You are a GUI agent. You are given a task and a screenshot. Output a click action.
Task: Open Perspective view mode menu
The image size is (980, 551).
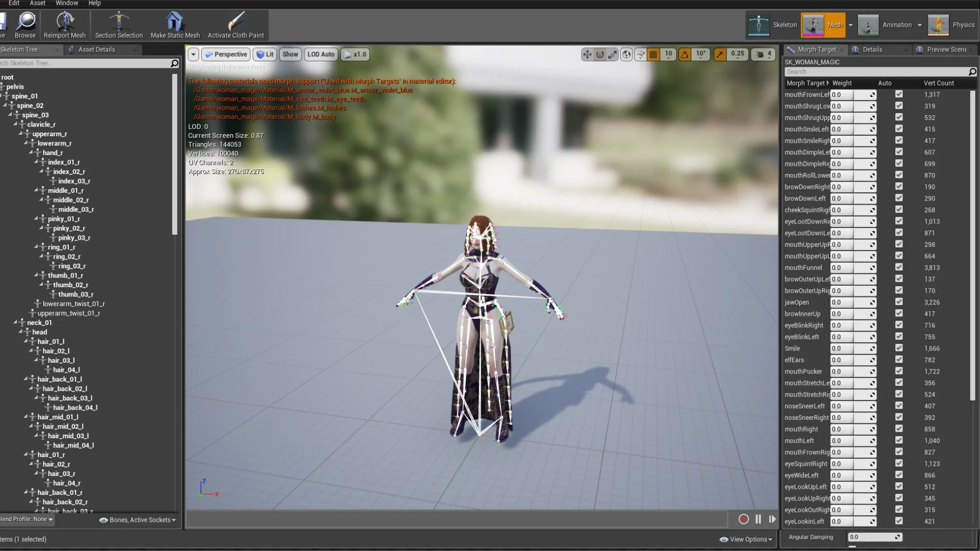(225, 54)
